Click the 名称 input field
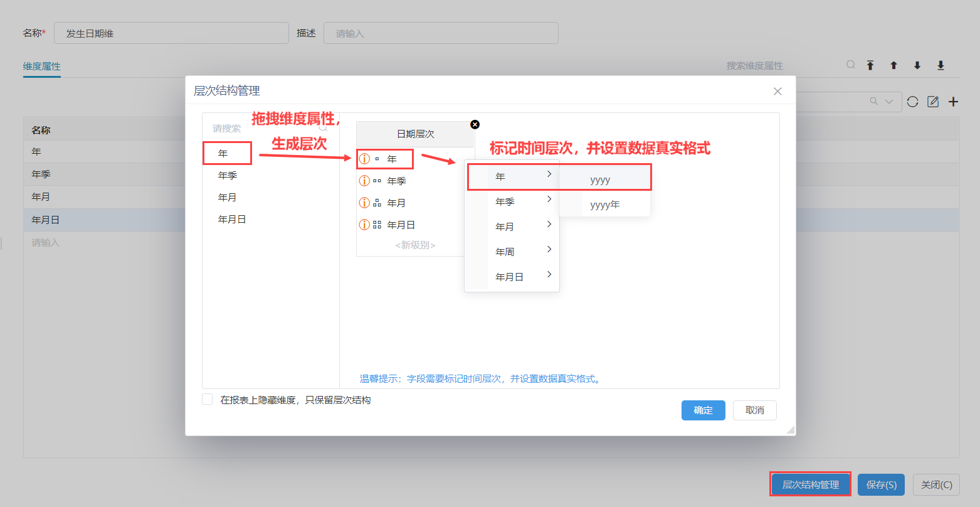980x507 pixels. [x=171, y=33]
